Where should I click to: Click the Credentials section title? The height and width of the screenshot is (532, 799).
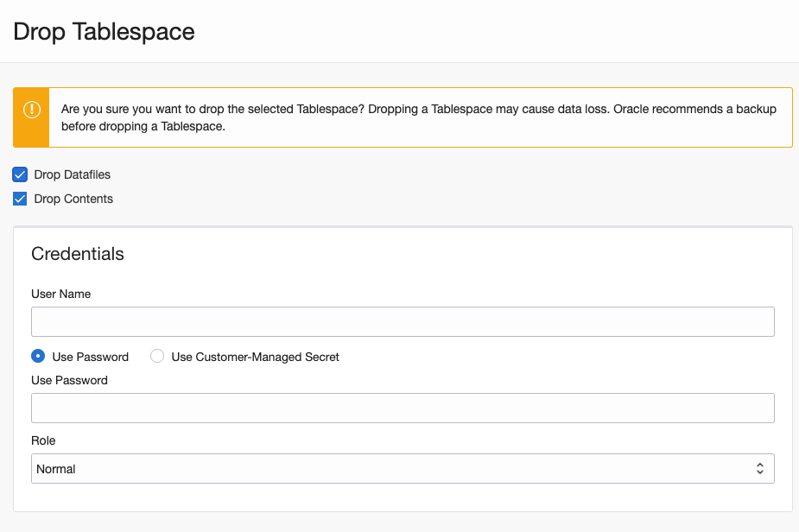pos(78,254)
